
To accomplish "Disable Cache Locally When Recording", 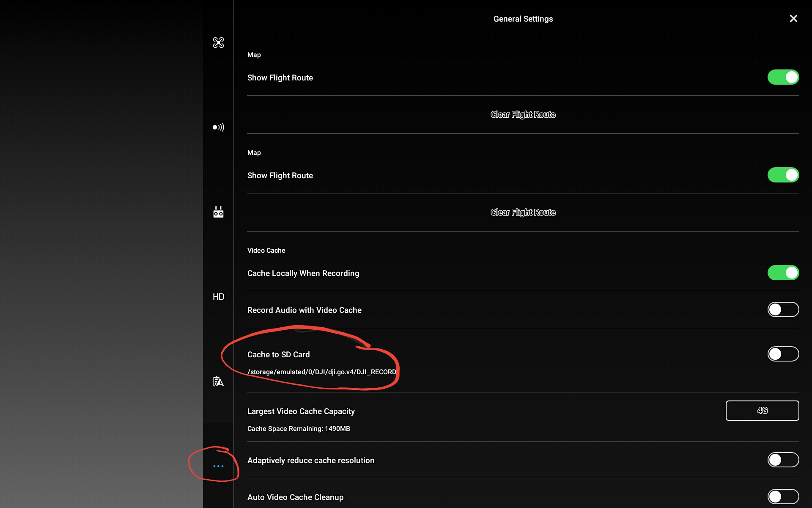I will 783,273.
